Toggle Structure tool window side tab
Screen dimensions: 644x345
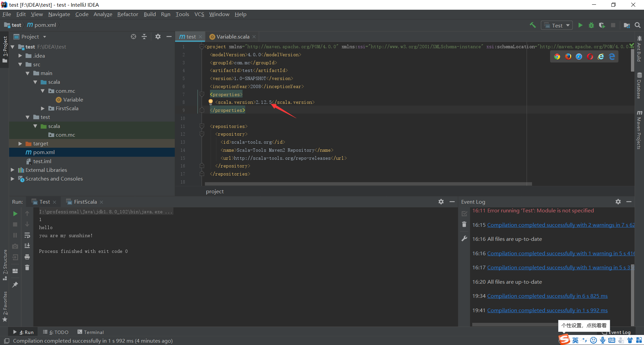[5, 265]
